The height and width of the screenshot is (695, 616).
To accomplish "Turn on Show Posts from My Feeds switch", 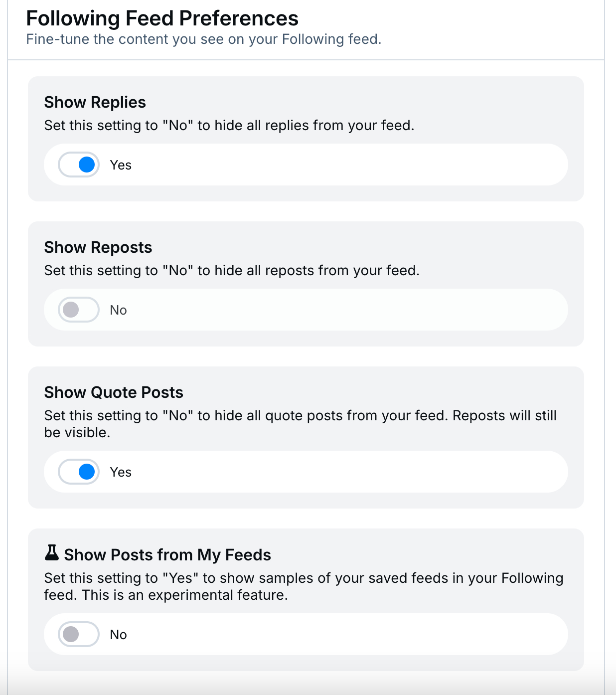I will click(79, 634).
